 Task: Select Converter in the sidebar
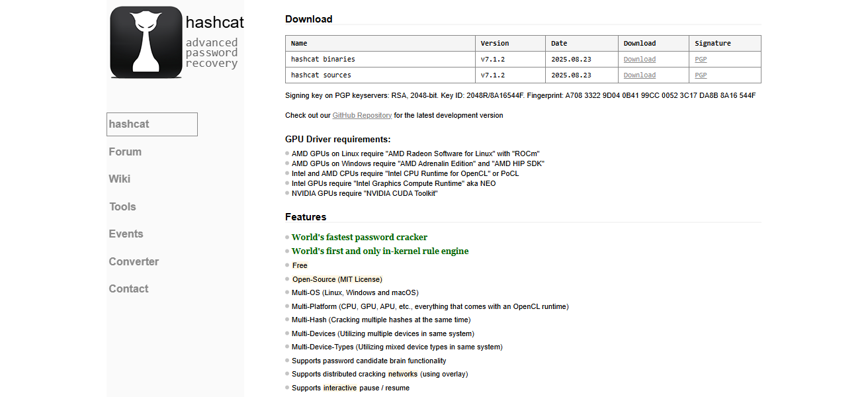(x=134, y=262)
